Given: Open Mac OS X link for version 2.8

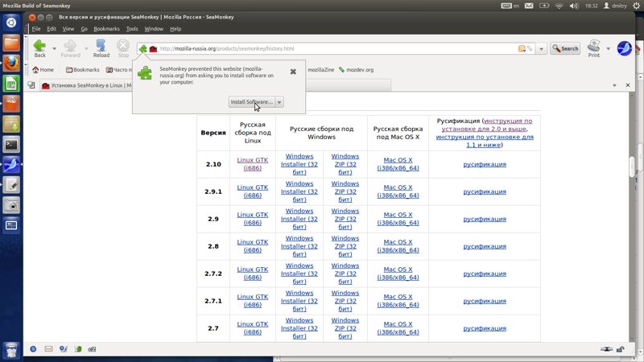Looking at the screenshot, I should click(398, 246).
